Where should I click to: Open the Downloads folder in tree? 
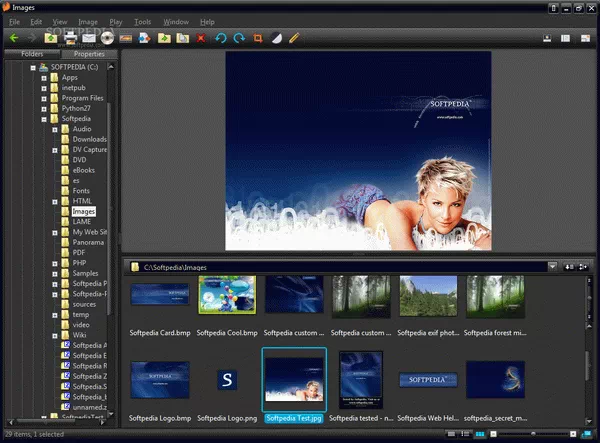pos(89,139)
